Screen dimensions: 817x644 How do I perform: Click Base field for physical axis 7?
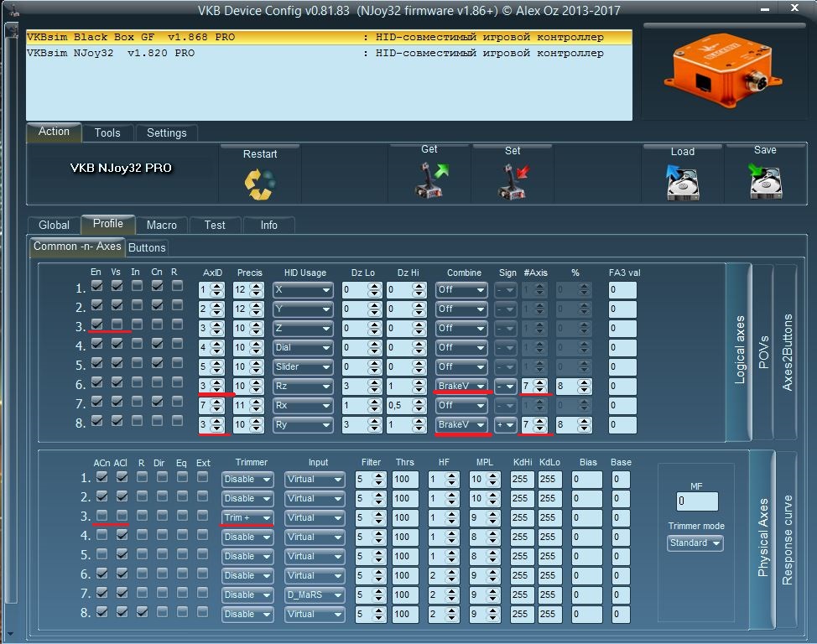point(621,595)
